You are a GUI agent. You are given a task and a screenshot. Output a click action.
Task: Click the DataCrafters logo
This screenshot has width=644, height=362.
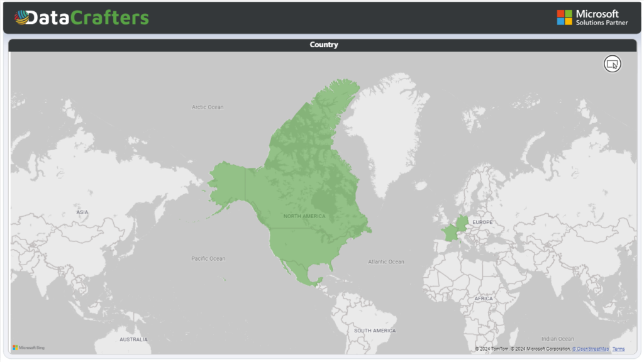82,18
